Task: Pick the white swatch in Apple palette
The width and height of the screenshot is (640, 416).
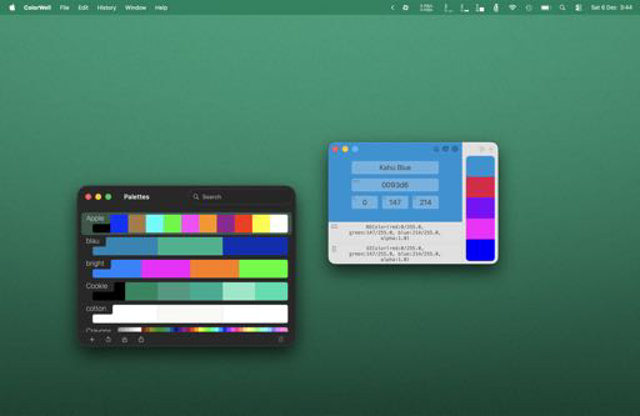Action: (279, 224)
